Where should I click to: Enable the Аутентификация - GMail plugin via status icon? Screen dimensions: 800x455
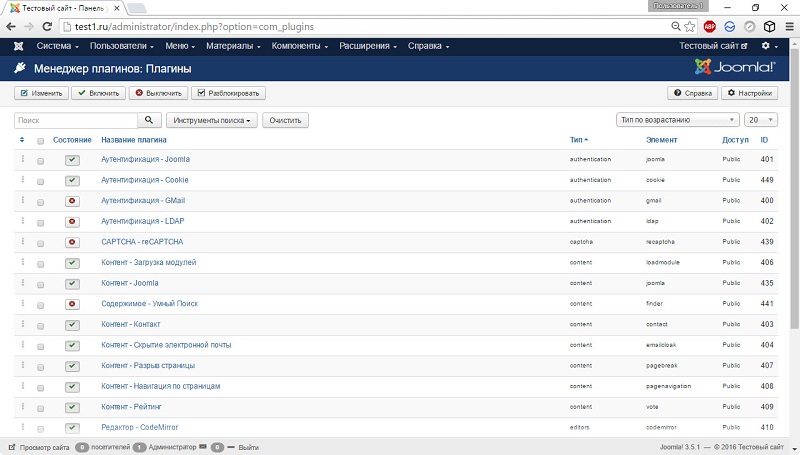point(72,201)
